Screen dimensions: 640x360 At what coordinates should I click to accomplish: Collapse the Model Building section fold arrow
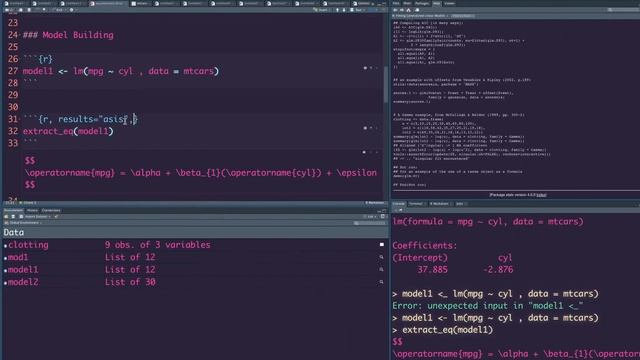[20, 35]
